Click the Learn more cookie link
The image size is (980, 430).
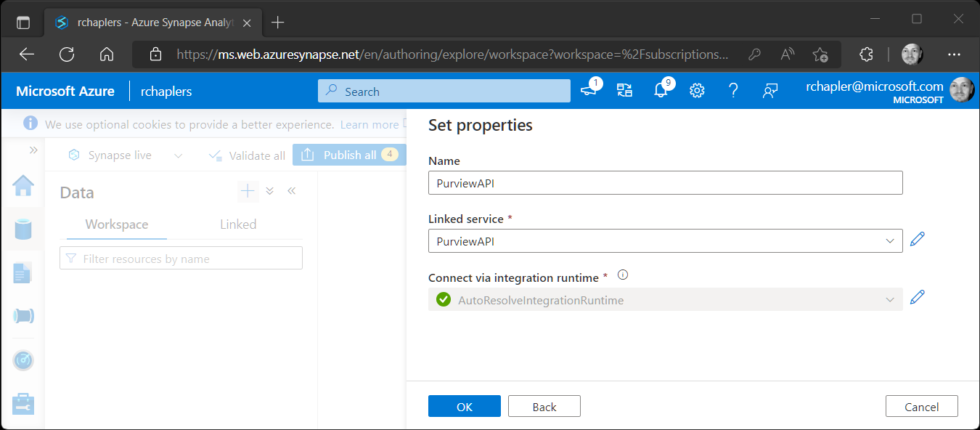point(369,124)
